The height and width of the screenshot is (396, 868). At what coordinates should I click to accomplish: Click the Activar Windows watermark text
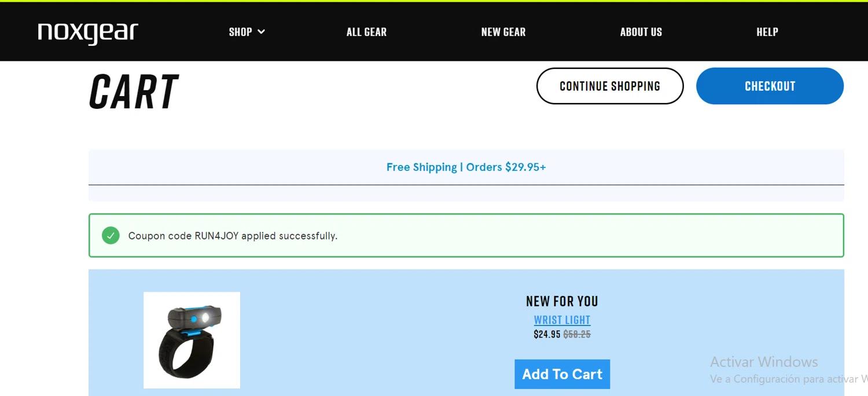click(x=764, y=362)
